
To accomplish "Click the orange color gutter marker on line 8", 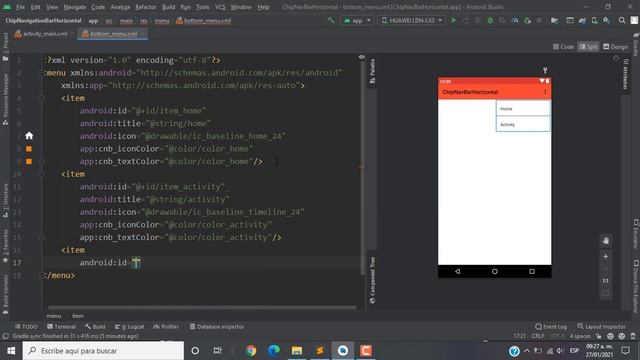I will (29, 149).
